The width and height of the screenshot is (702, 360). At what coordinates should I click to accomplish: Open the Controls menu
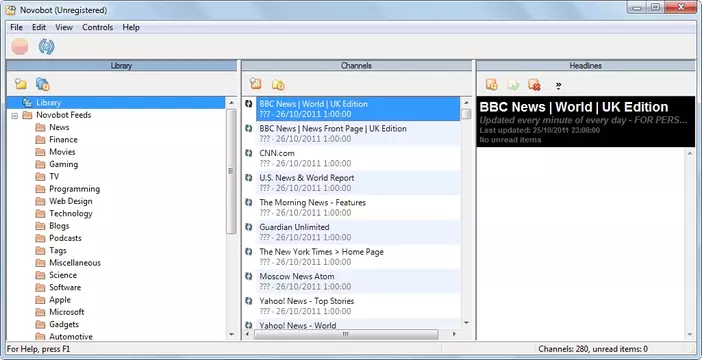tap(97, 27)
